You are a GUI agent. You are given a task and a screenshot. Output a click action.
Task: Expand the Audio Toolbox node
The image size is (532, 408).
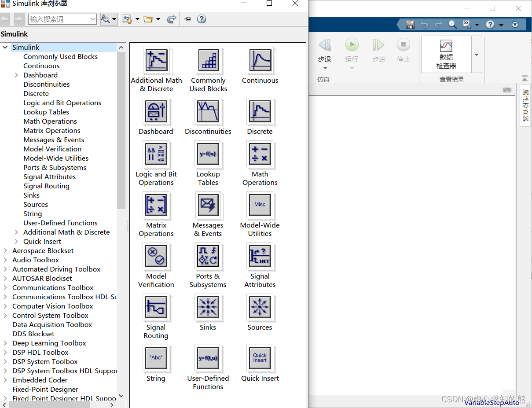coord(5,260)
